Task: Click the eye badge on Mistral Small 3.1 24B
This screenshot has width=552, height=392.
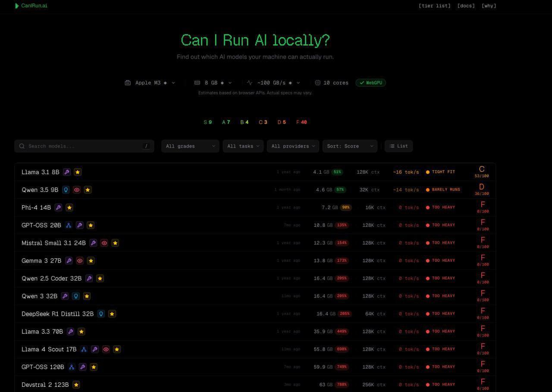Action: click(104, 243)
